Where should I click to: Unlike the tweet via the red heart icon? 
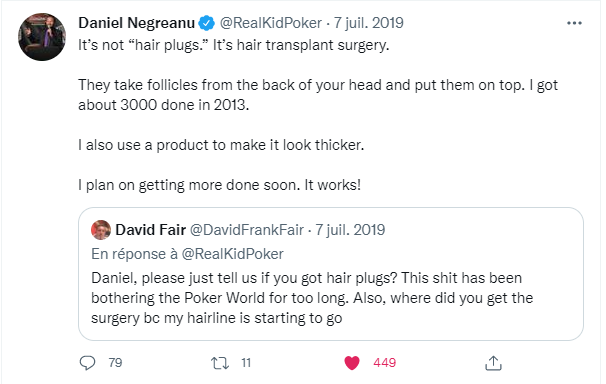[x=352, y=363]
